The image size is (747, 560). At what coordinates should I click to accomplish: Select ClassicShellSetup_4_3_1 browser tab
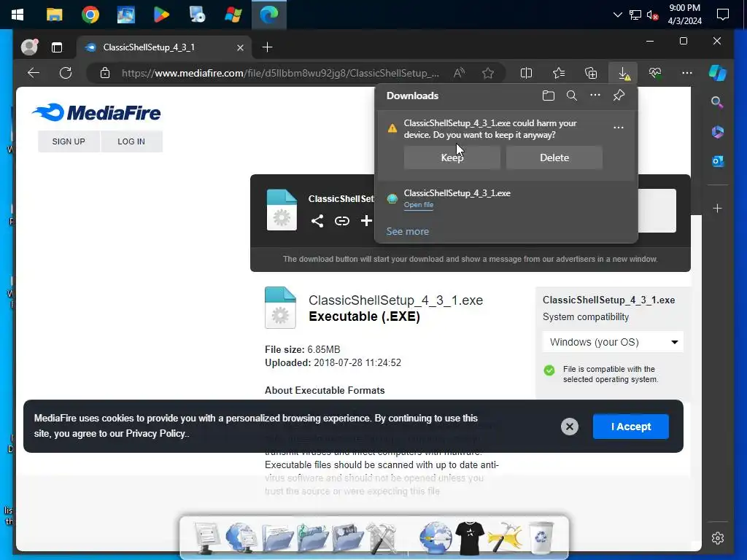pyautogui.click(x=163, y=47)
